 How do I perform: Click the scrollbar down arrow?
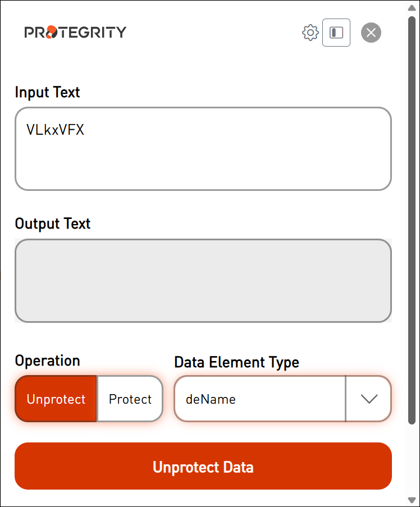point(412,500)
